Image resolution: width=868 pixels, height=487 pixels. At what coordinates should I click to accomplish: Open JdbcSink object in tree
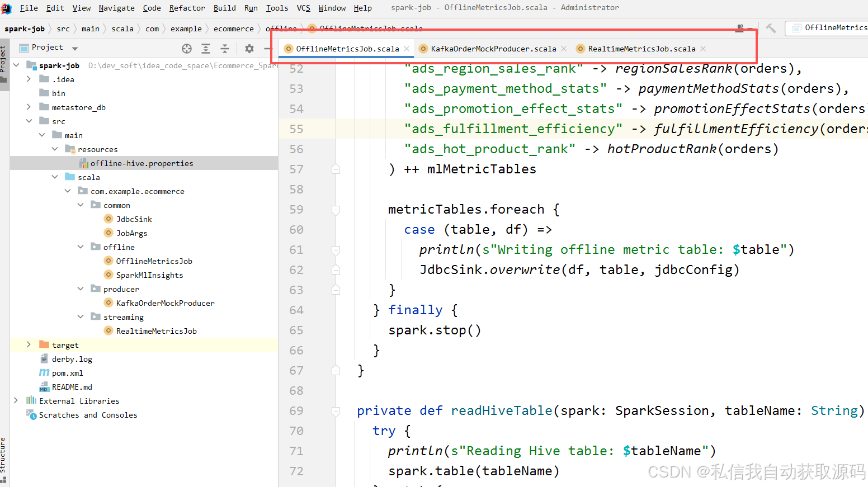(x=134, y=219)
